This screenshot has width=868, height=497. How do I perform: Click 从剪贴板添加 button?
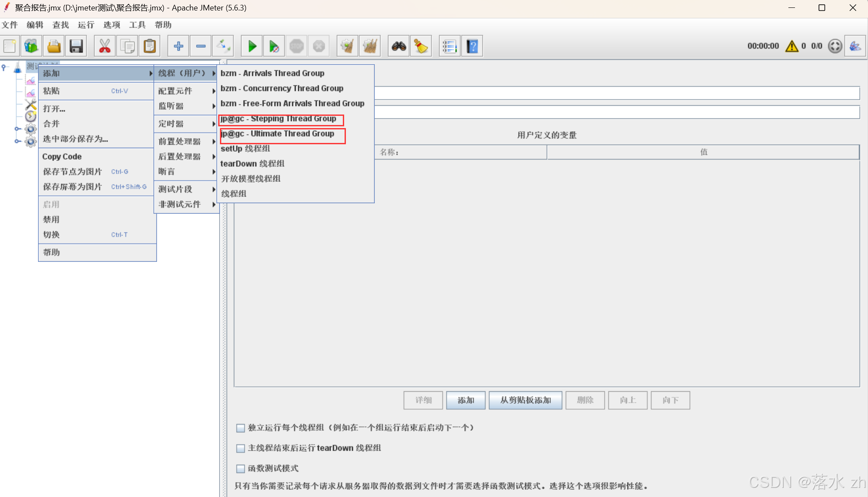point(525,400)
